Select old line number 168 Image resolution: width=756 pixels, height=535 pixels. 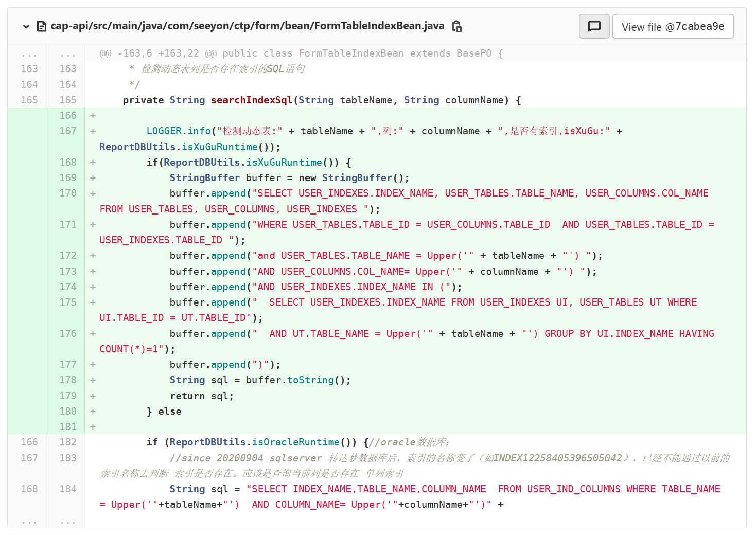[x=29, y=489]
